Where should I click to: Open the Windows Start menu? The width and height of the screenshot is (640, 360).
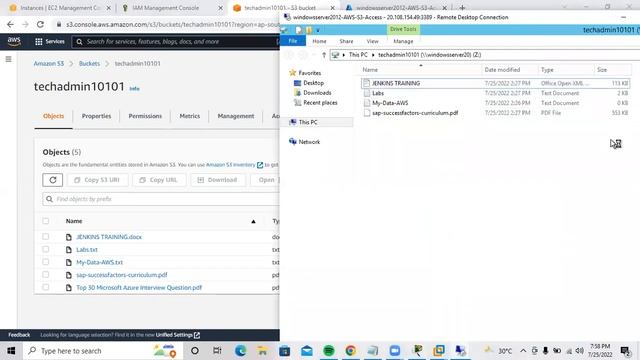[11, 351]
